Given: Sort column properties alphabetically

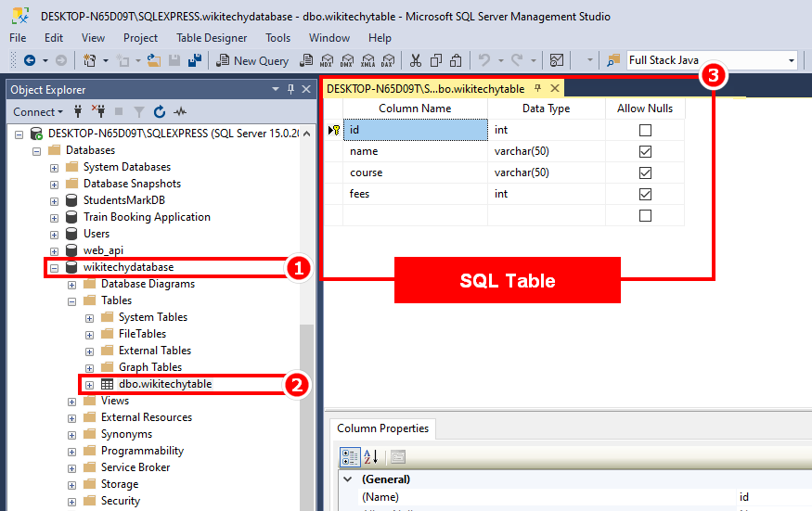Looking at the screenshot, I should click(369, 456).
